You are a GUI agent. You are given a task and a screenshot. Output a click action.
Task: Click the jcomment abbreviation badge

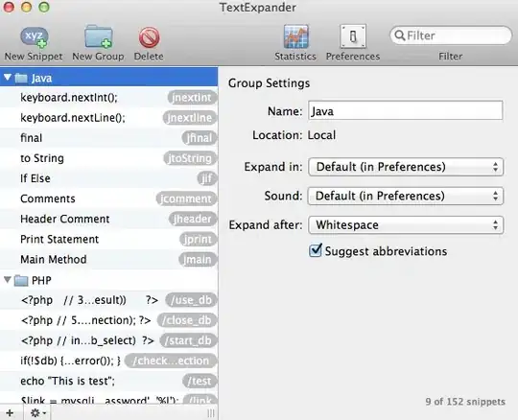[186, 198]
